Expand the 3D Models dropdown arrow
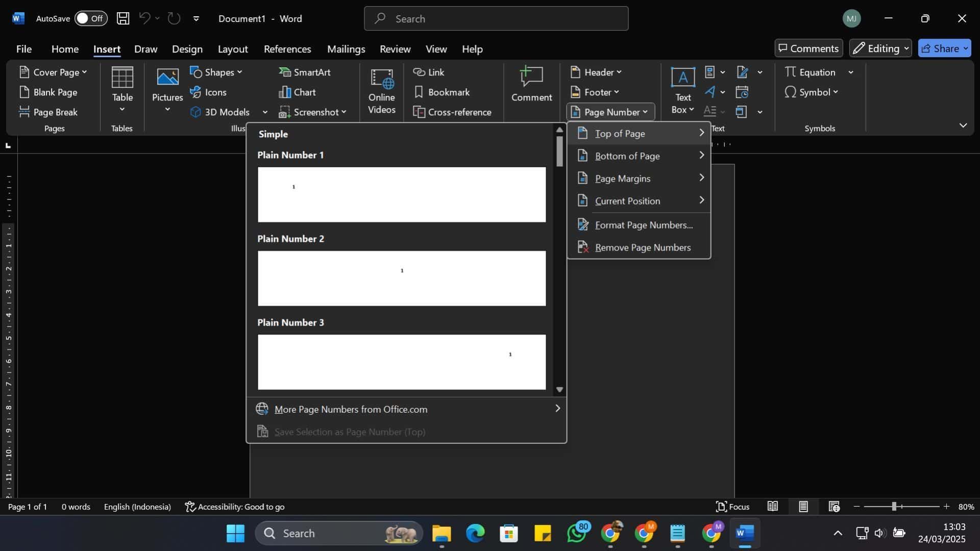This screenshot has width=980, height=551. click(x=265, y=112)
